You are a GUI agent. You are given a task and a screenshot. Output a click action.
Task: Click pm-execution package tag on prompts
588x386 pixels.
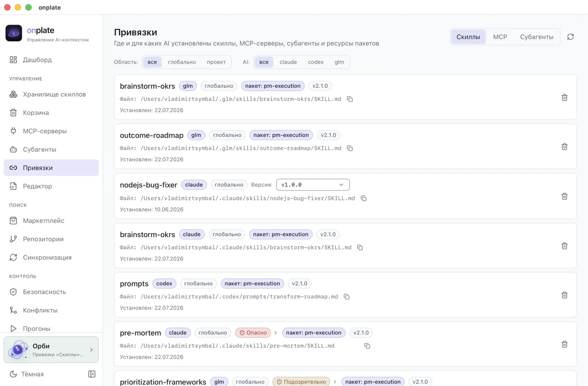(x=252, y=284)
